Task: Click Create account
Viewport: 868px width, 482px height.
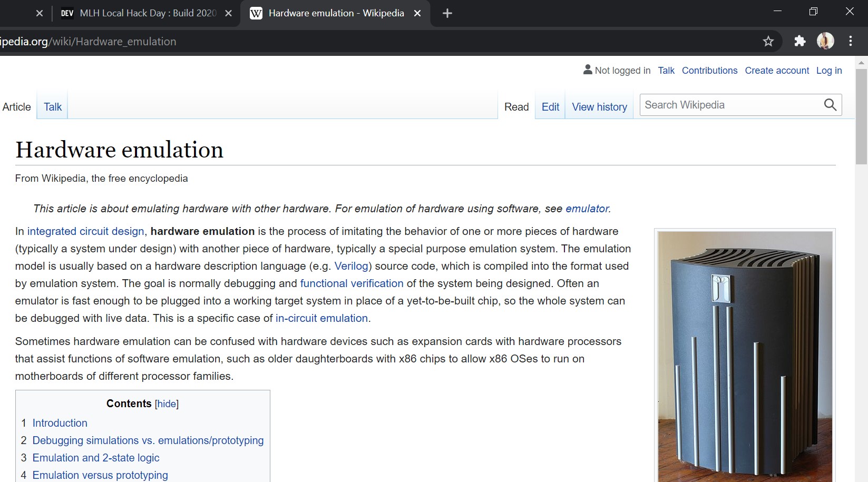Action: coord(777,71)
